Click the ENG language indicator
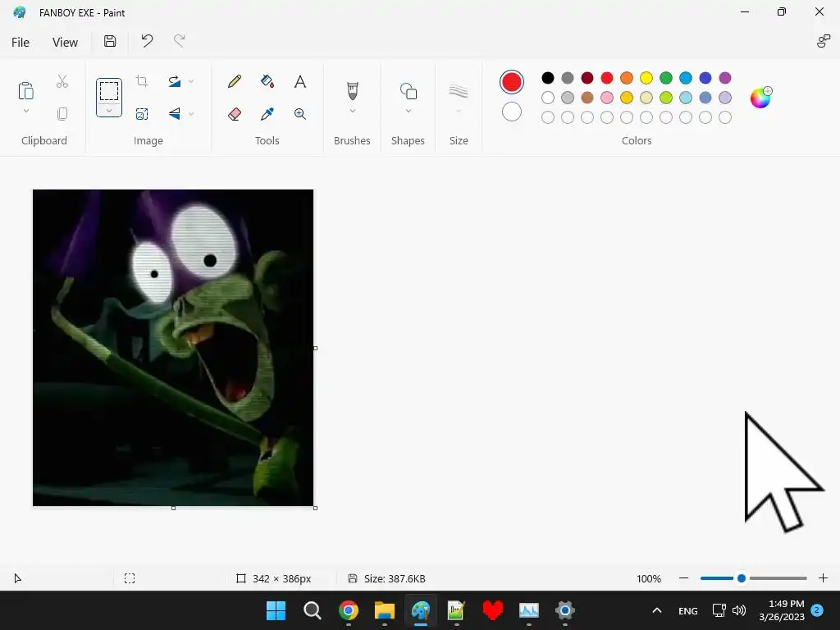 [688, 610]
